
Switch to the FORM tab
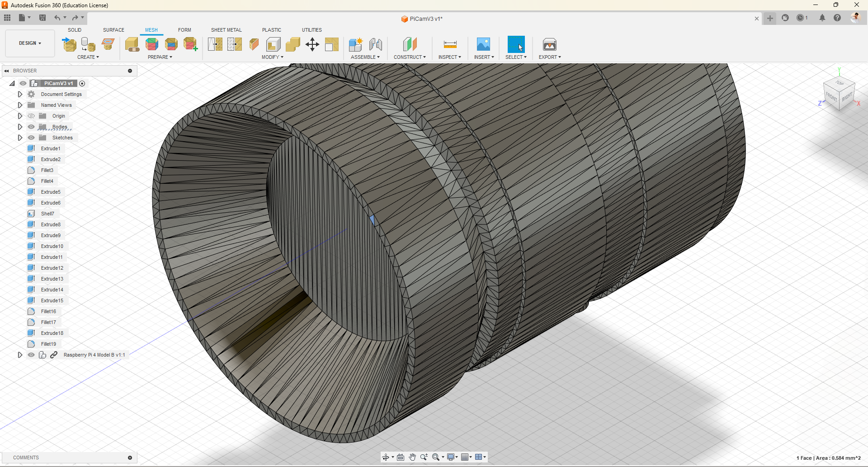point(184,30)
